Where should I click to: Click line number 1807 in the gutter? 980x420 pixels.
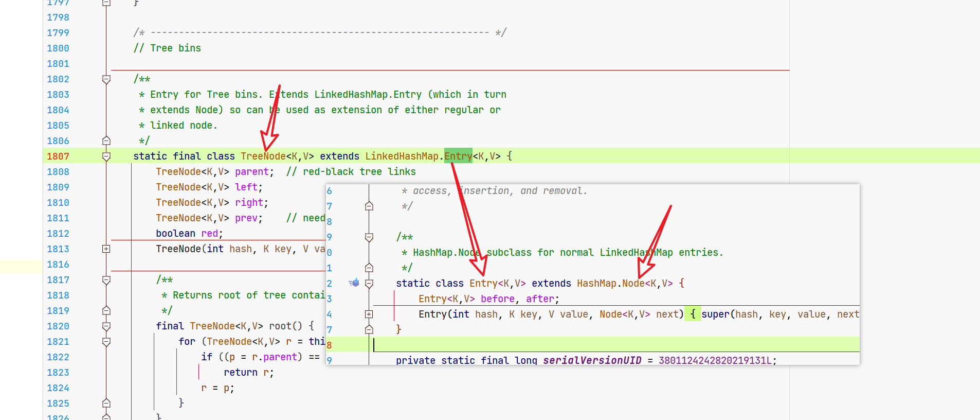coord(58,156)
